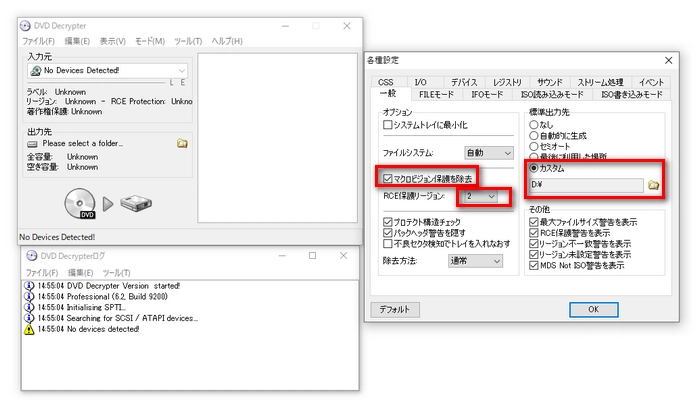Switch to デバイス settings tab

(464, 83)
